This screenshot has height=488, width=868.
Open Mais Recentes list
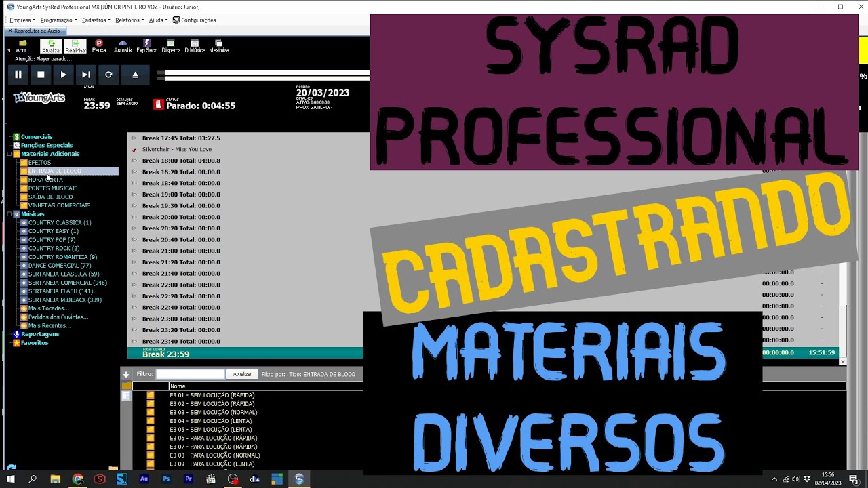pyautogui.click(x=50, y=326)
